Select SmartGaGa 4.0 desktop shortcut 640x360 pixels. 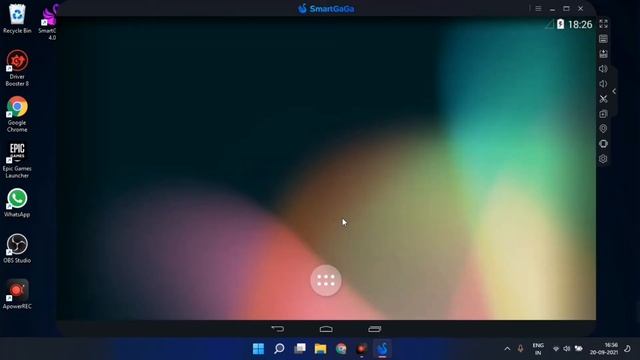click(49, 22)
